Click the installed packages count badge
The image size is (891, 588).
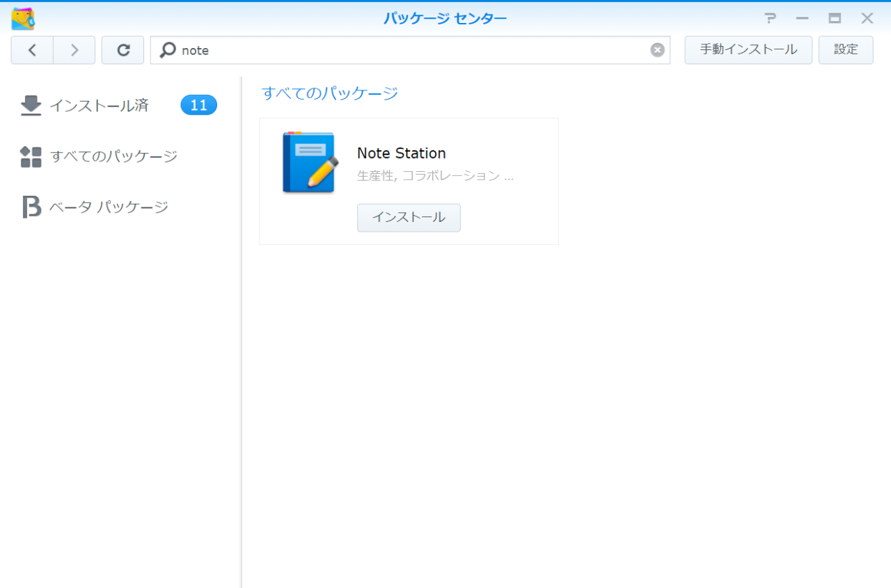[x=198, y=104]
